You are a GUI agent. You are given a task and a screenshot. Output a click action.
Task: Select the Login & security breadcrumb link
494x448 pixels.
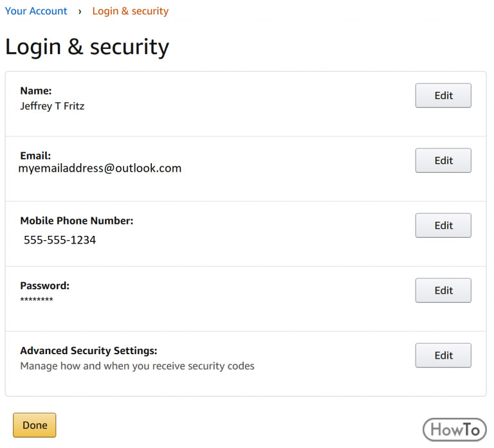(131, 11)
